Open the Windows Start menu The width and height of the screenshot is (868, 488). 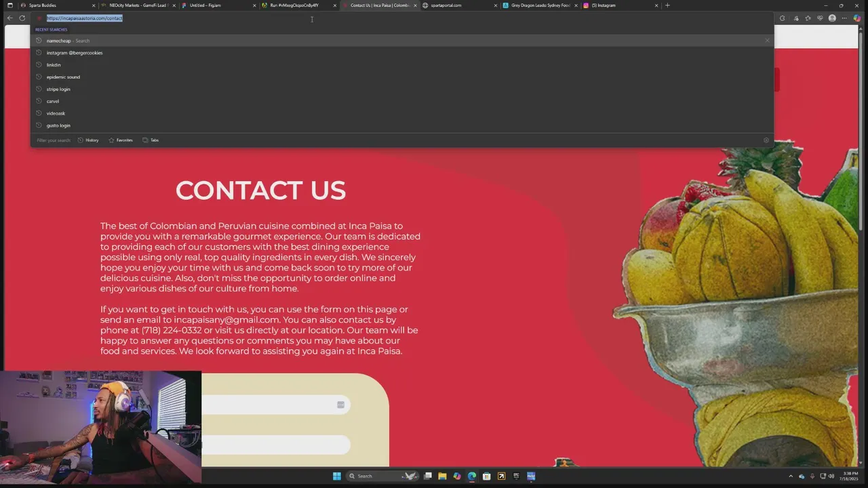[x=337, y=476]
